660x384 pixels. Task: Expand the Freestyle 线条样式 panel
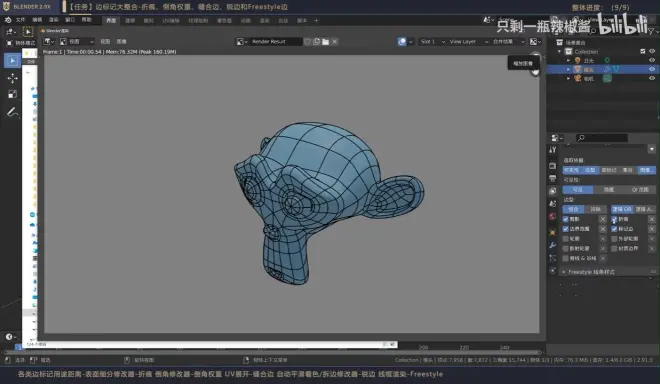point(609,272)
